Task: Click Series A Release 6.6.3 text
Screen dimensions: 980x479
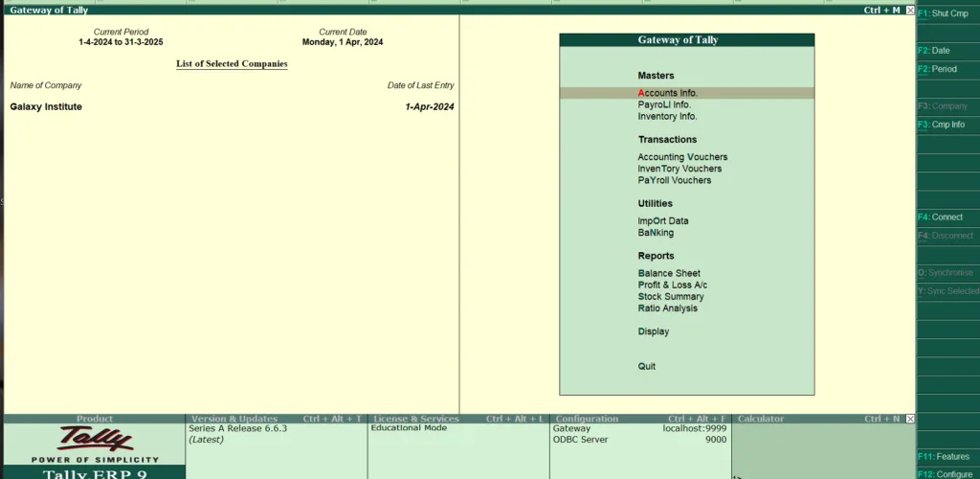Action: (237, 429)
